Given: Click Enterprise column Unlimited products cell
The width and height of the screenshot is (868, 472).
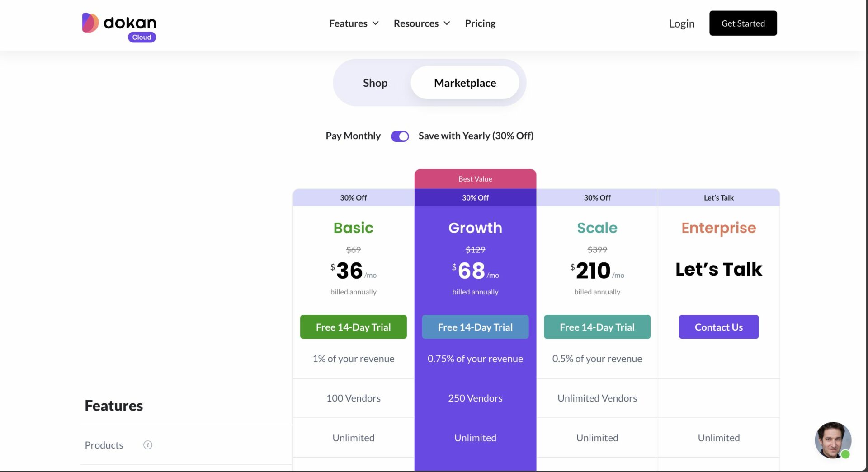Looking at the screenshot, I should click(718, 438).
